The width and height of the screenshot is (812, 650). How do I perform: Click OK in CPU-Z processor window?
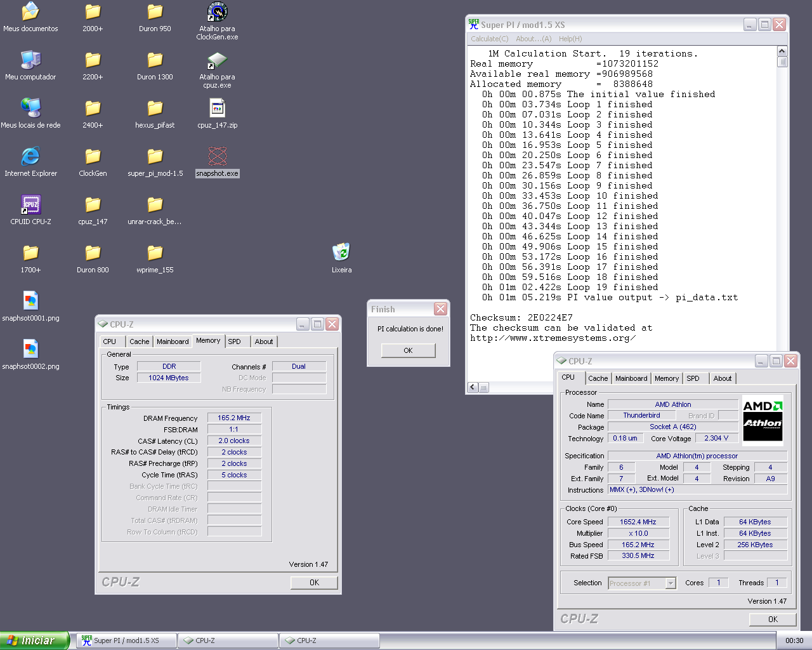click(x=773, y=620)
